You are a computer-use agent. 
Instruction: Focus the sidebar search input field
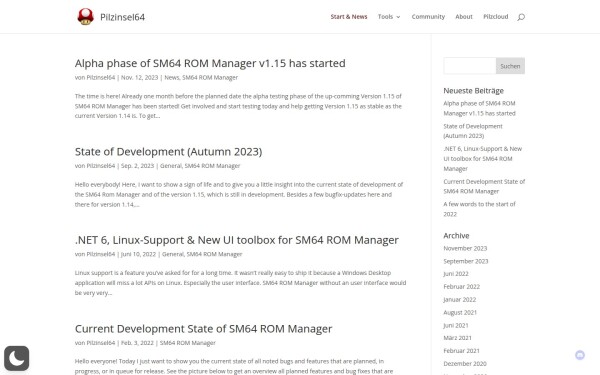(470, 66)
